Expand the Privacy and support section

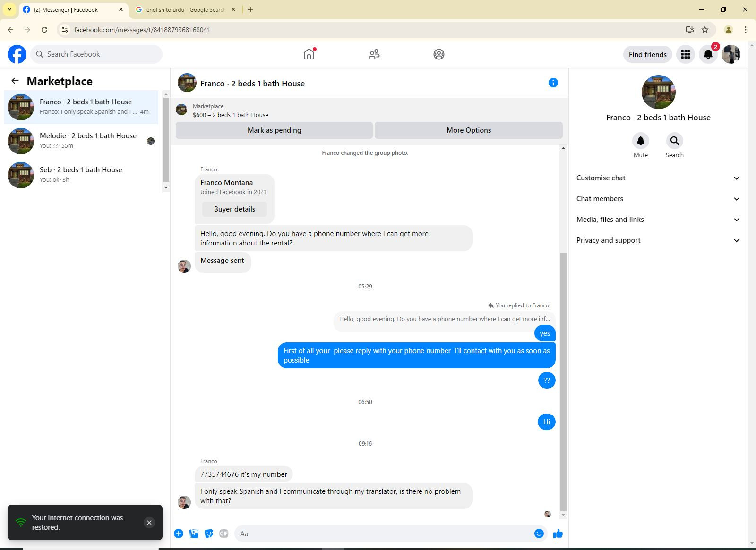click(658, 240)
